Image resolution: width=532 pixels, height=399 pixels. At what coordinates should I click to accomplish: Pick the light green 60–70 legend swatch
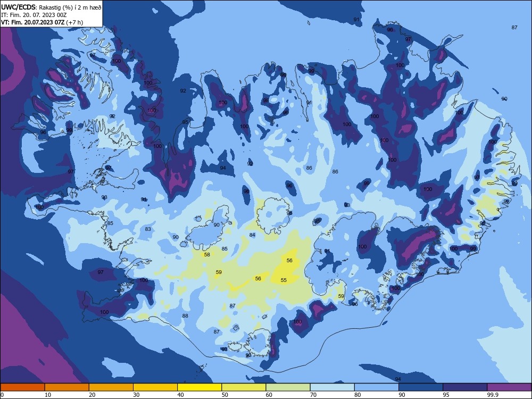pyautogui.click(x=288, y=387)
